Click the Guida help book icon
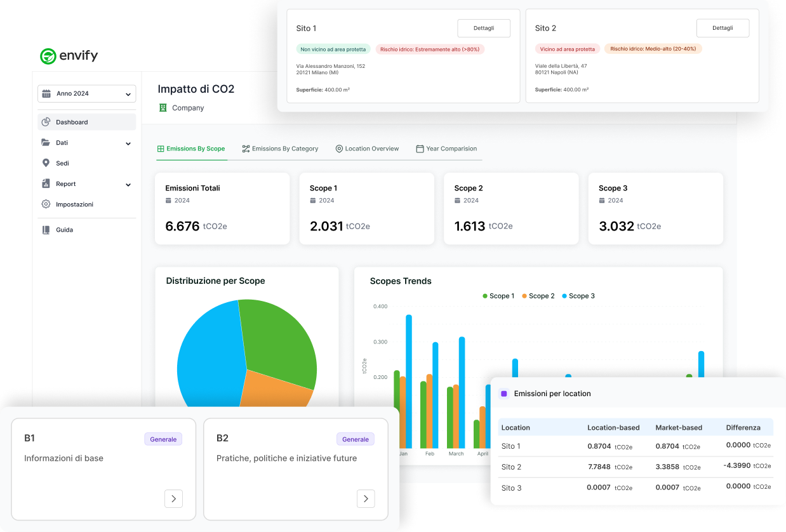The width and height of the screenshot is (786, 532). click(46, 229)
